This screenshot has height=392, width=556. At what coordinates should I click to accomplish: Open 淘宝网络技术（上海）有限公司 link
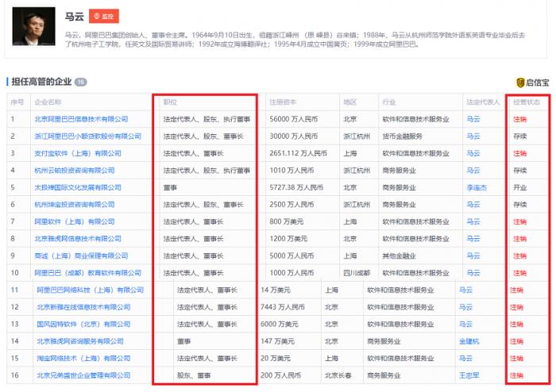pos(83,359)
